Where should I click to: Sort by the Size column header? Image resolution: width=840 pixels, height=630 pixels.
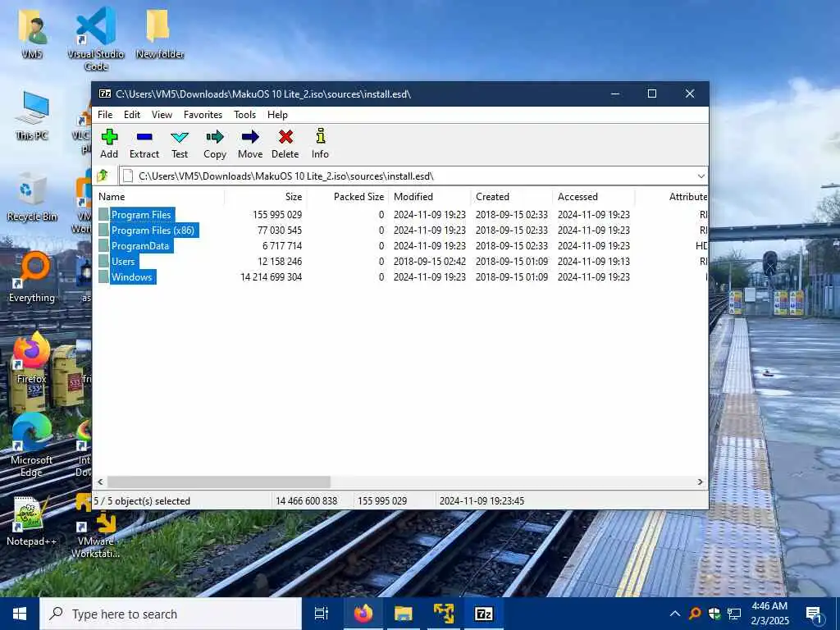265,197
